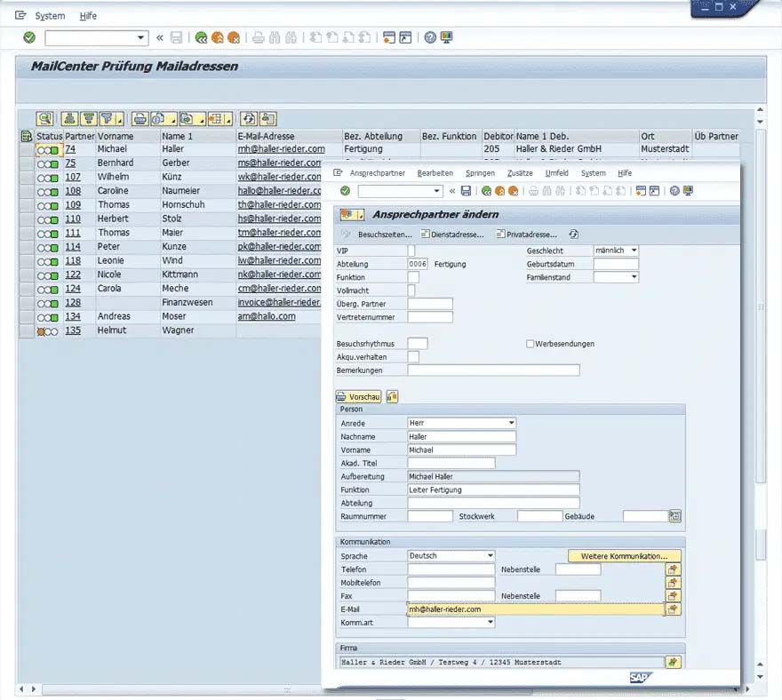Expand the Anrede dropdown
The width and height of the screenshot is (782, 700).
pyautogui.click(x=511, y=423)
